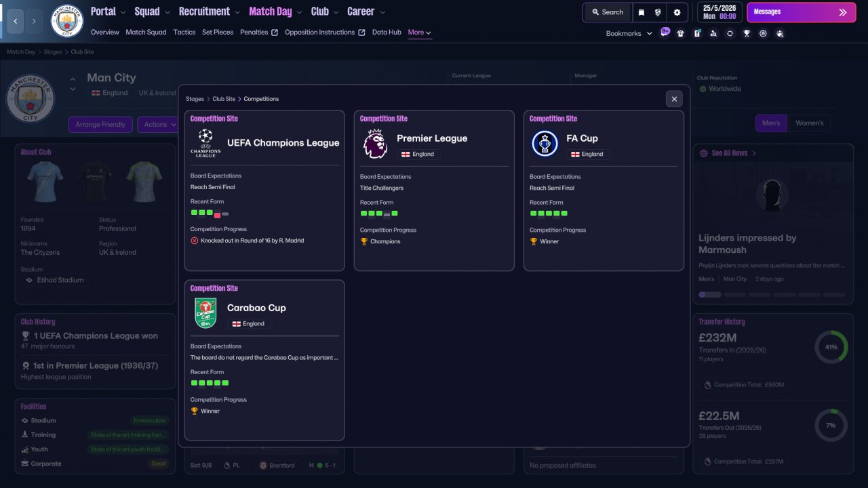This screenshot has width=868, height=488.
Task: Open the circular arrows bookmark icon
Action: click(x=730, y=33)
